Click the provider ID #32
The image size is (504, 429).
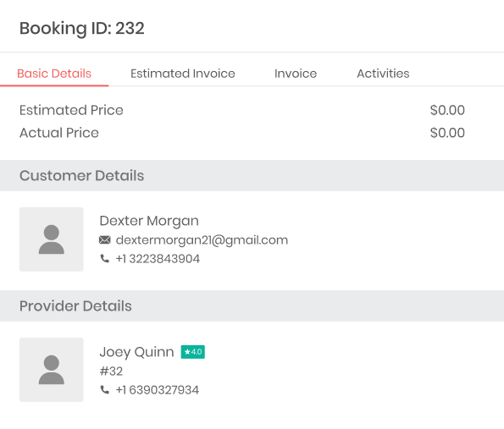pos(111,371)
